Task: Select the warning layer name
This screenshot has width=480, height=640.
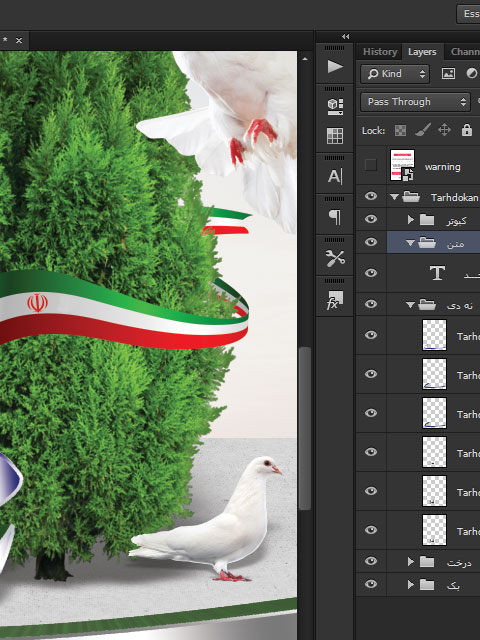Action: pos(442,167)
